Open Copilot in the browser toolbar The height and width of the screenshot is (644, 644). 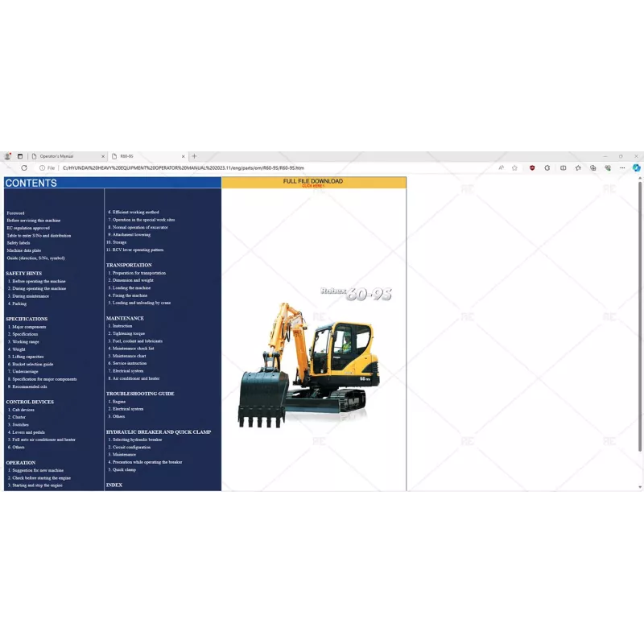[636, 167]
